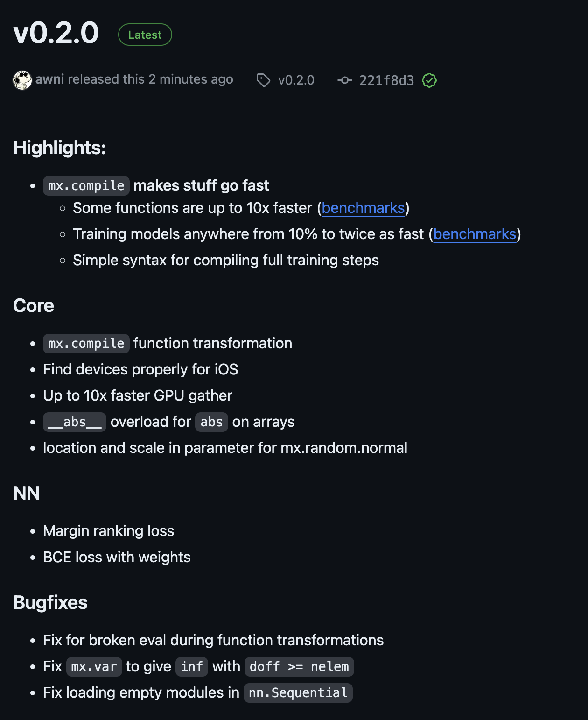
Task: Click the __abs__ code snippet
Action: tap(75, 422)
